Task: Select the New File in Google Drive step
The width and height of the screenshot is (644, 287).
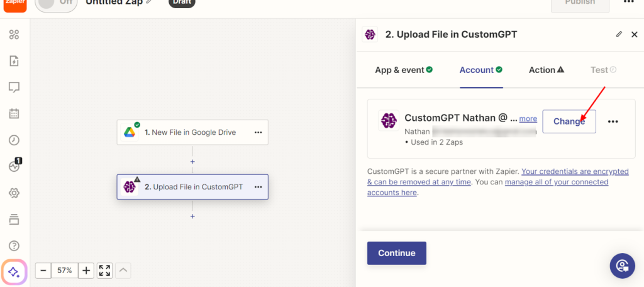Action: point(192,132)
